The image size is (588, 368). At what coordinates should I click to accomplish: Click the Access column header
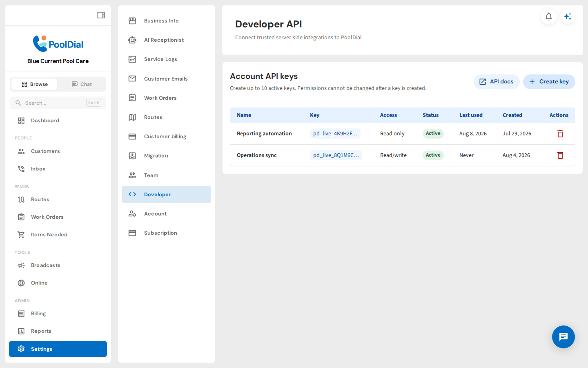(388, 115)
